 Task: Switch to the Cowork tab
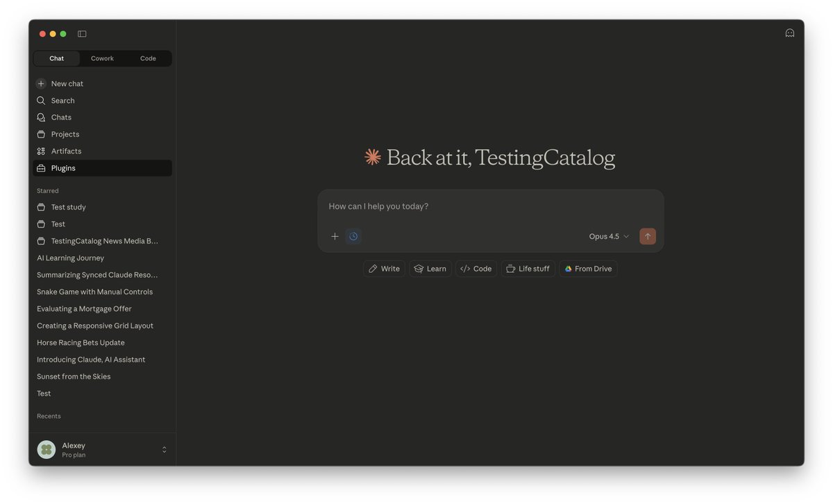pos(102,58)
